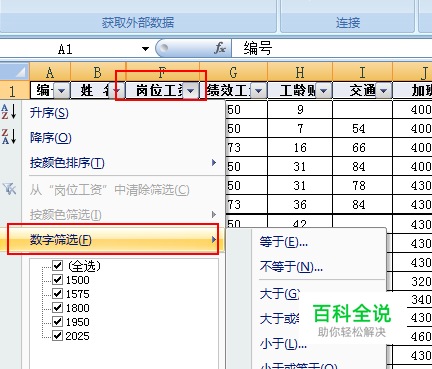This screenshot has width=432, height=369.
Task: Click the clear filter funnel icon
Action: coord(9,189)
